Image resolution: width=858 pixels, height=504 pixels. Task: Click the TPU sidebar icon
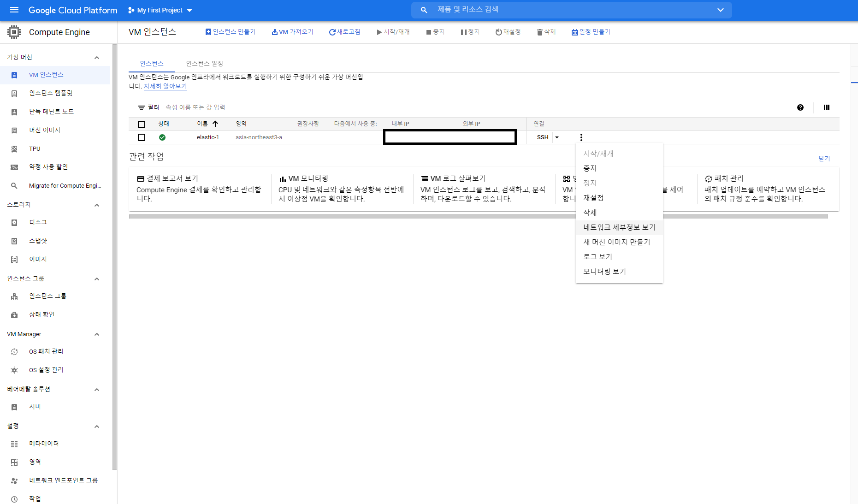14,149
